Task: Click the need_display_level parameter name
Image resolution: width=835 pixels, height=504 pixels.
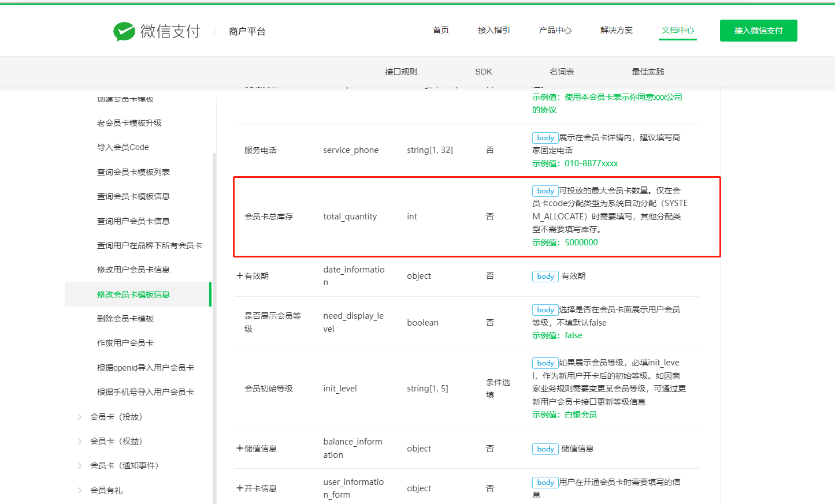Action: (354, 322)
